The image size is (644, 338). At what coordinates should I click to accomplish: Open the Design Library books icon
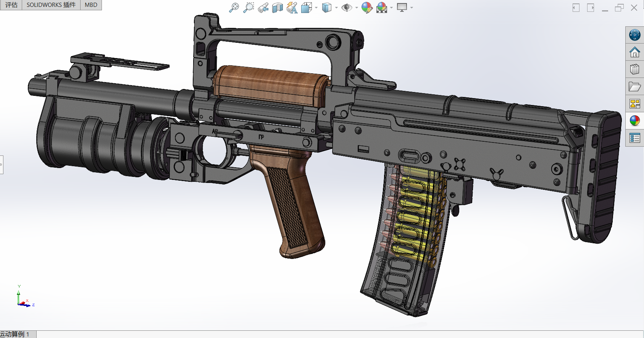pos(635,70)
